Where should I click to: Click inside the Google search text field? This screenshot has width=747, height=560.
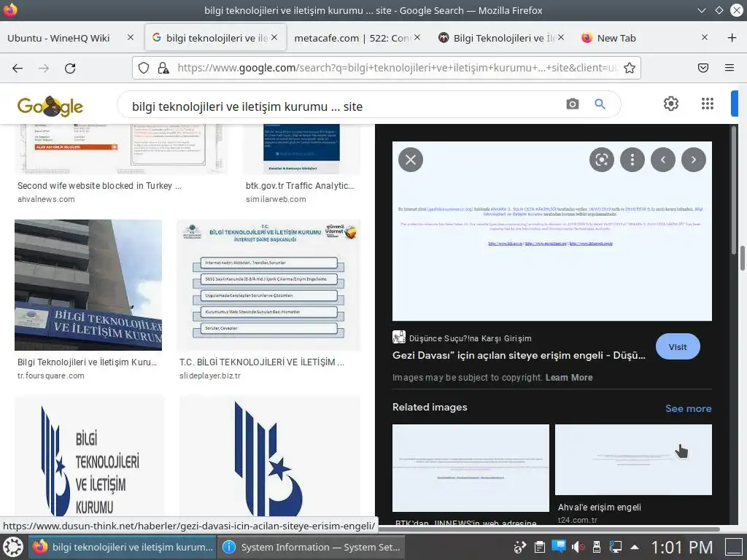(x=343, y=106)
